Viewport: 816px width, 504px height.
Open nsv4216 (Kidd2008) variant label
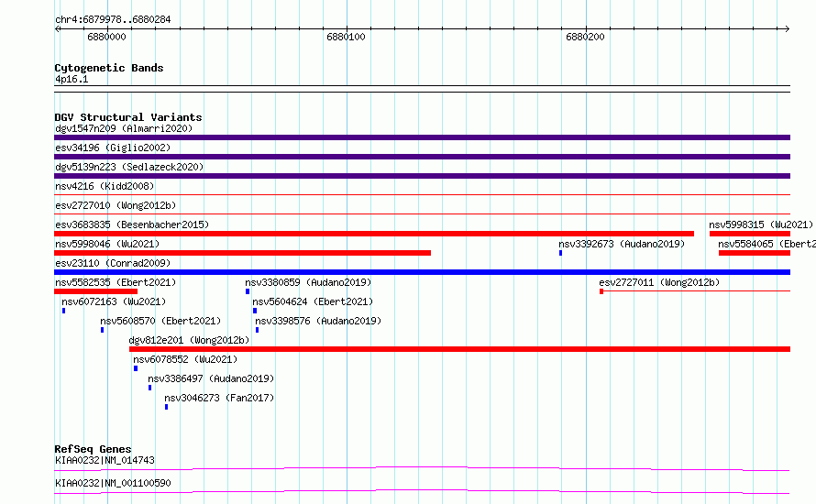coord(105,186)
